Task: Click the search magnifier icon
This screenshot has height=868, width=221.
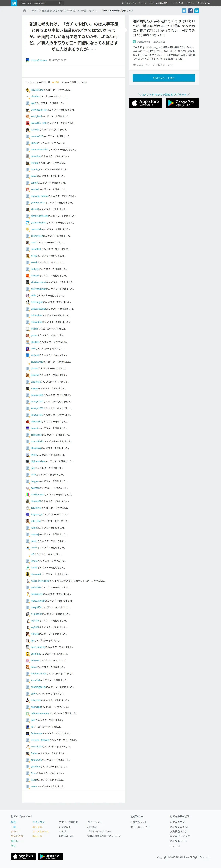Action: [x=61, y=3]
